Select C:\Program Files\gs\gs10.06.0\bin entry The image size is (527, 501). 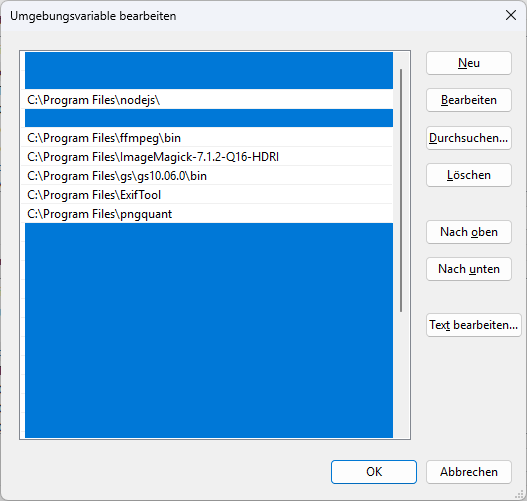point(208,176)
